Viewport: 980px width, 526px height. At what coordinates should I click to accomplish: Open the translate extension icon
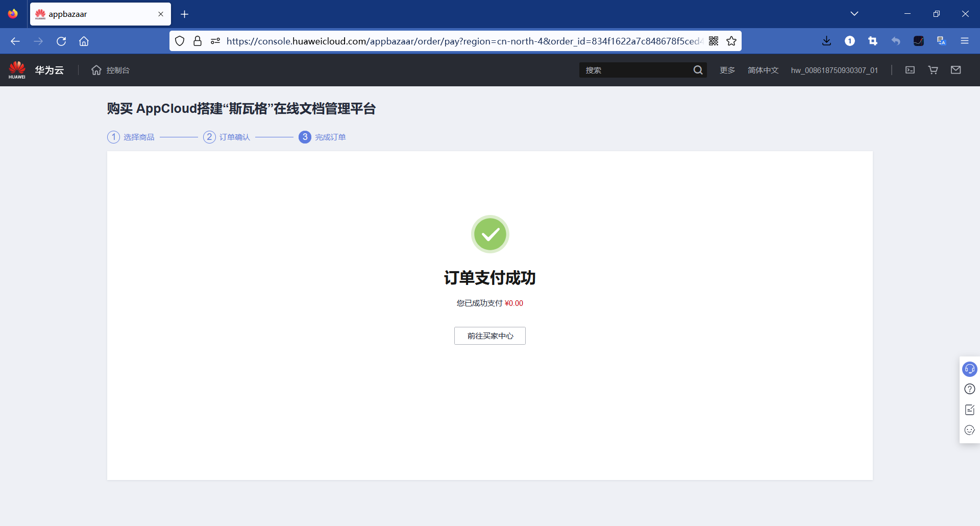[941, 41]
